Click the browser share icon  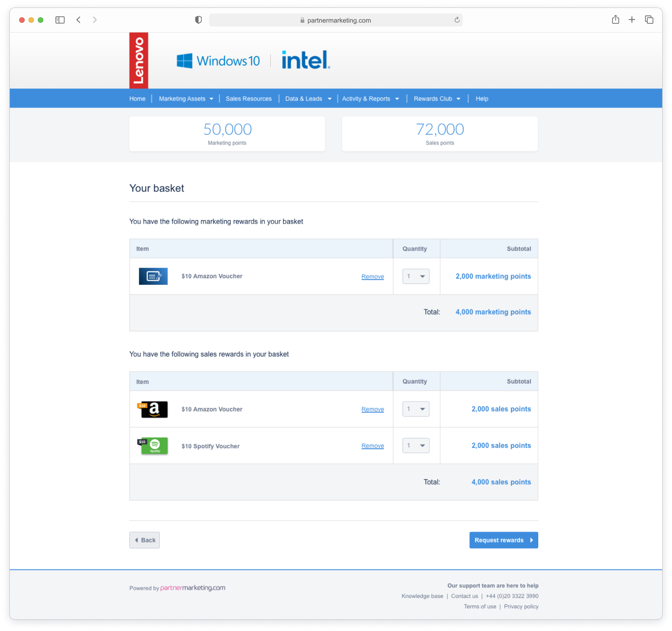point(615,20)
